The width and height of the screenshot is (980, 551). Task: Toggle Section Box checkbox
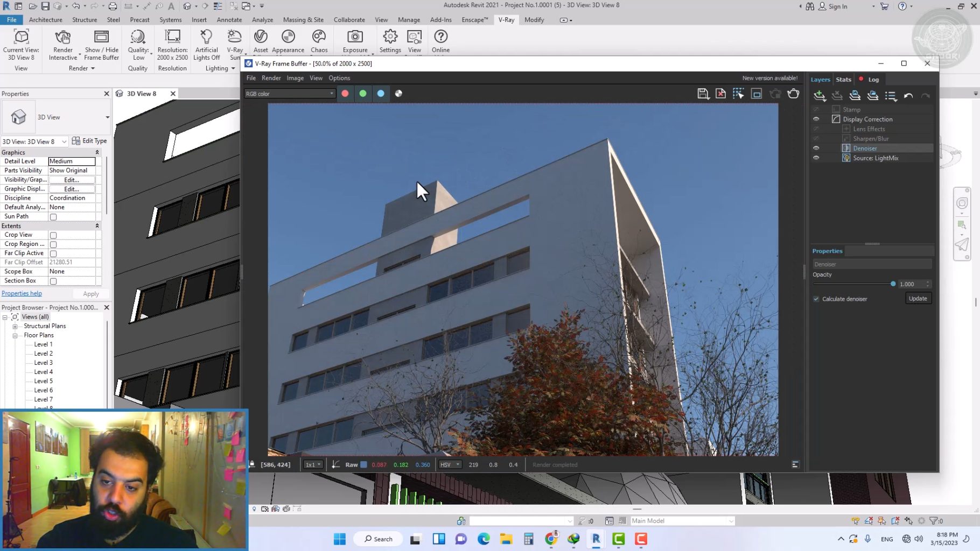53,281
